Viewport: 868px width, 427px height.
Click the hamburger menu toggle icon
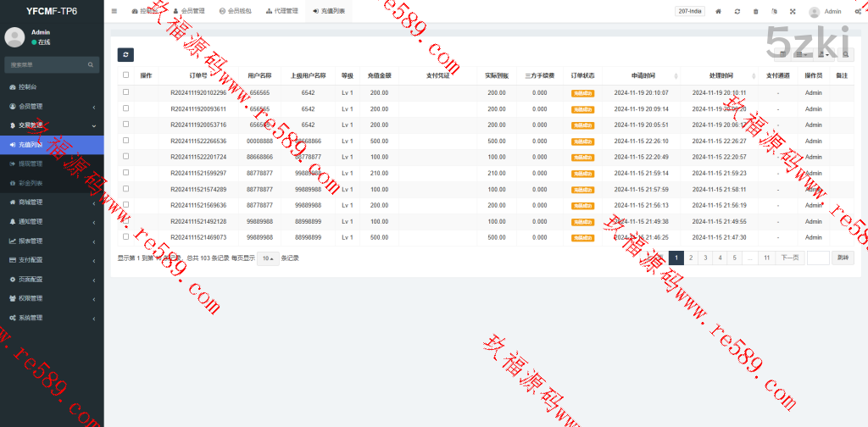(114, 11)
